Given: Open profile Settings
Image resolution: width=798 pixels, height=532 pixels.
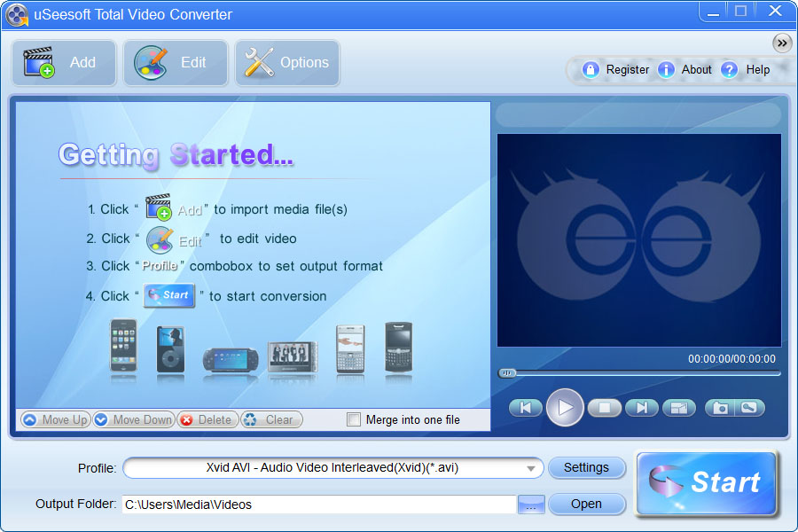Looking at the screenshot, I should pos(587,468).
